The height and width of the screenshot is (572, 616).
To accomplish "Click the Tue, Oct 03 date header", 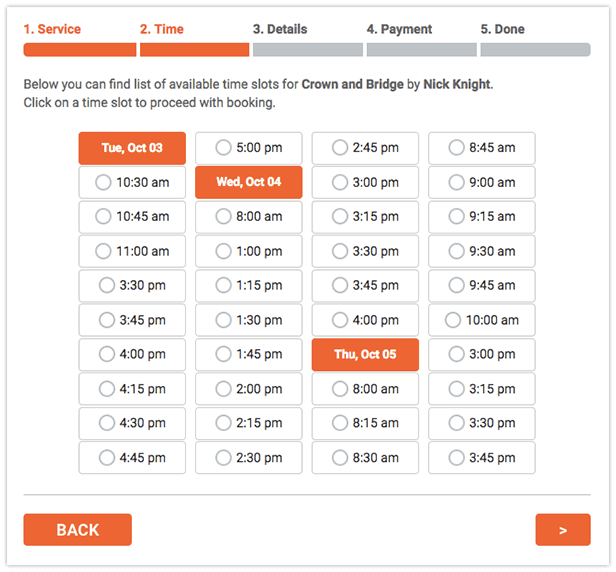I will [x=132, y=148].
